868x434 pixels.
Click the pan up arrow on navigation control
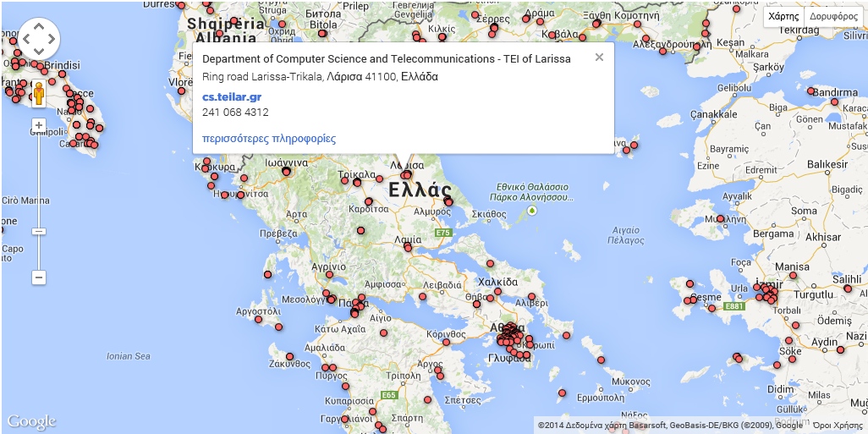(x=39, y=27)
